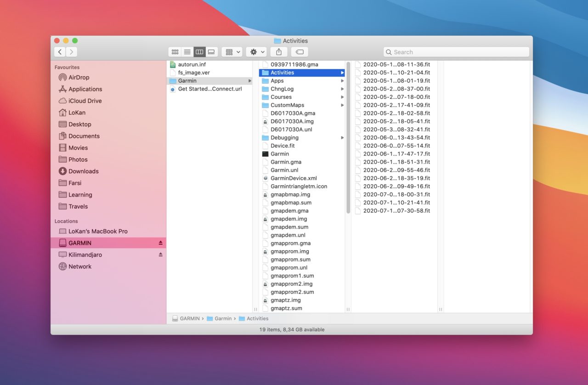Image resolution: width=588 pixels, height=385 pixels.
Task: Select GARMIN drive in sidebar
Action: pyautogui.click(x=108, y=243)
